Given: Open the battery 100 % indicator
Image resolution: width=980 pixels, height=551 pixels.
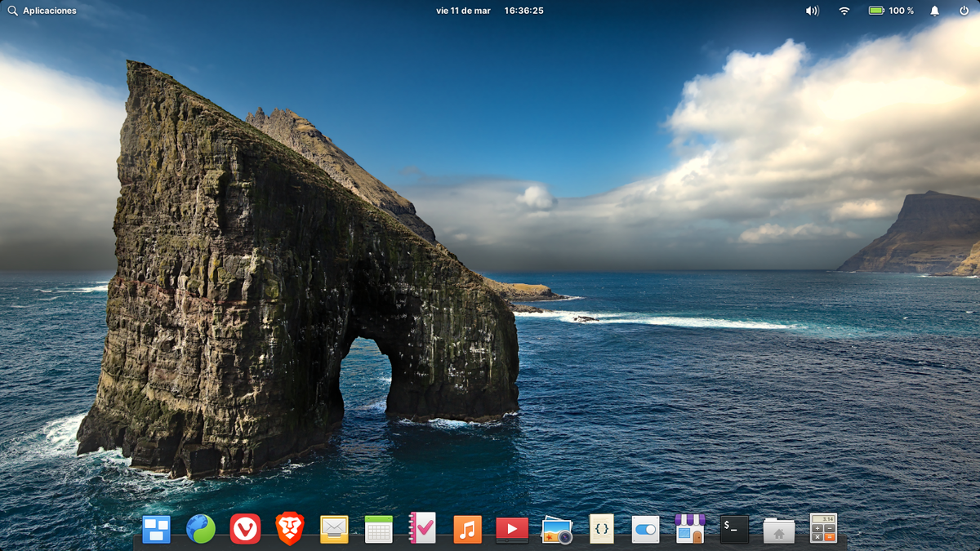Looking at the screenshot, I should (891, 11).
